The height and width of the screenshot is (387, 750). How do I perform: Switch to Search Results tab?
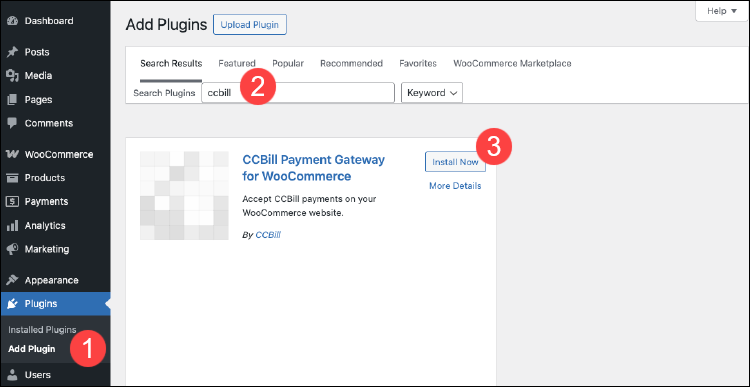click(171, 64)
